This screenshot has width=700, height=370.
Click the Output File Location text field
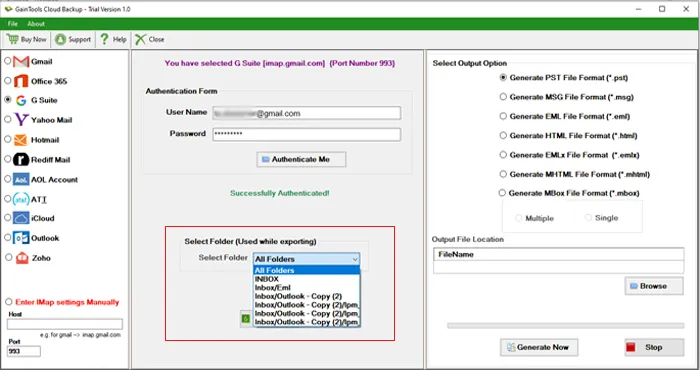click(558, 267)
